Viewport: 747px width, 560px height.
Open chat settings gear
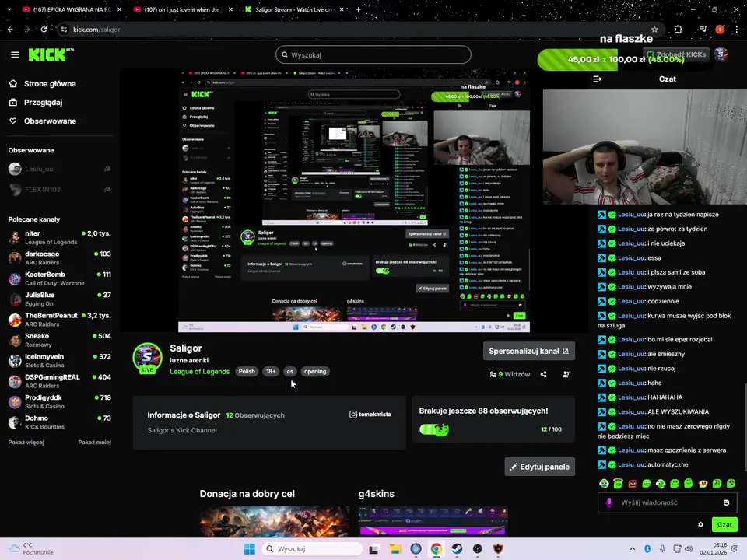(x=700, y=524)
